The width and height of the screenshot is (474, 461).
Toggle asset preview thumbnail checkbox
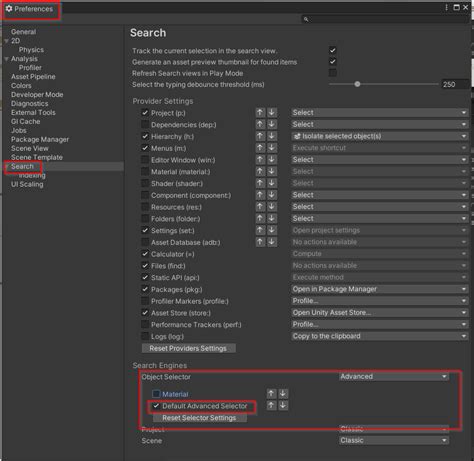click(x=332, y=61)
